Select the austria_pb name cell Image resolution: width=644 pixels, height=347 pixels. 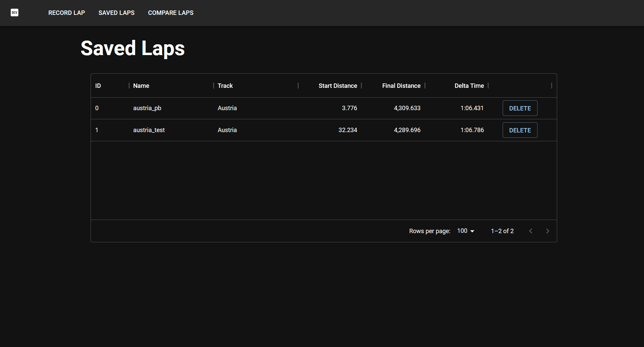pyautogui.click(x=171, y=108)
